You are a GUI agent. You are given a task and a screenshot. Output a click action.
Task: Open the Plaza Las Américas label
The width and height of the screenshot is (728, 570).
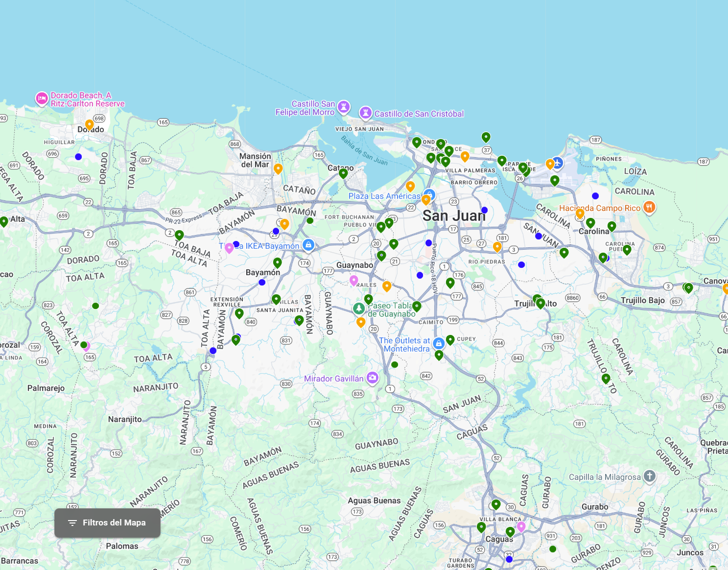pos(384,196)
